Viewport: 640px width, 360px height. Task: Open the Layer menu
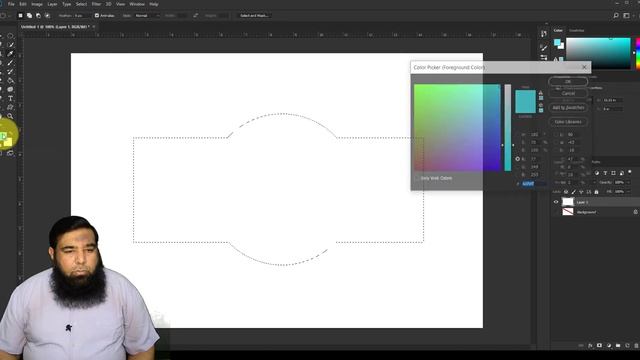[52, 4]
